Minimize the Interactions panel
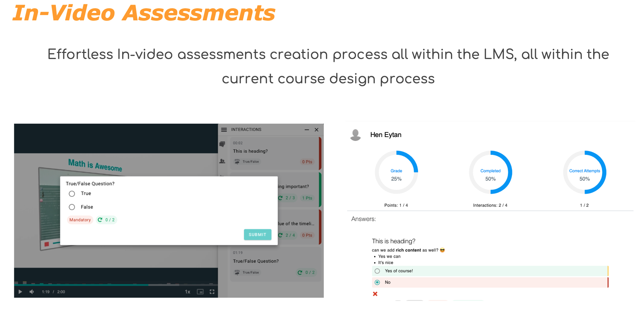 pyautogui.click(x=307, y=130)
